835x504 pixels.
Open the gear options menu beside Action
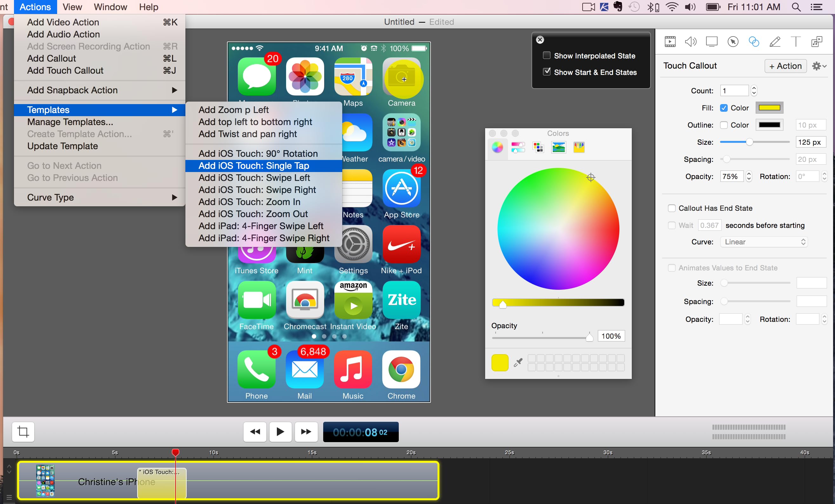(819, 66)
